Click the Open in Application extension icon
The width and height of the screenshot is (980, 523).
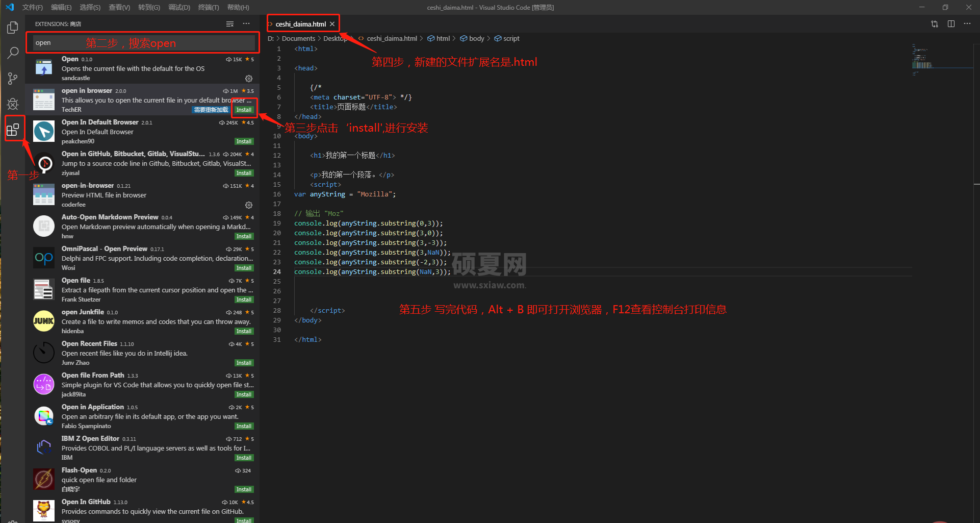44,416
